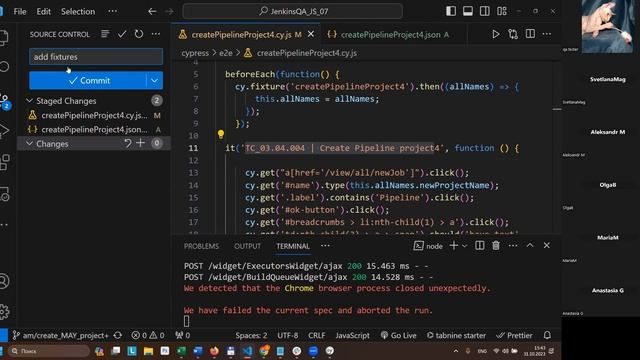Toggle the primary side bar layout icon
Viewport: 640px width, 360px height.
click(x=451, y=11)
